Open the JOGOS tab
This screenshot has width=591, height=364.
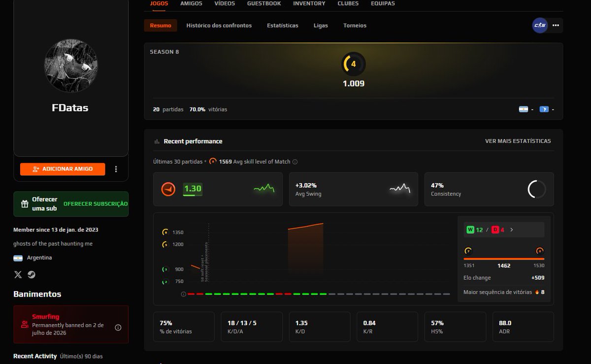pos(159,3)
